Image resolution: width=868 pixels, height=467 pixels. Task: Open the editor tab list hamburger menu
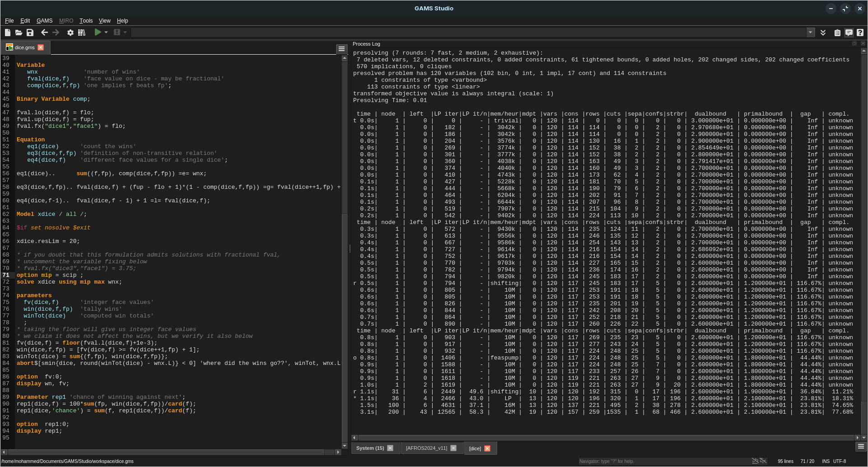(x=341, y=49)
